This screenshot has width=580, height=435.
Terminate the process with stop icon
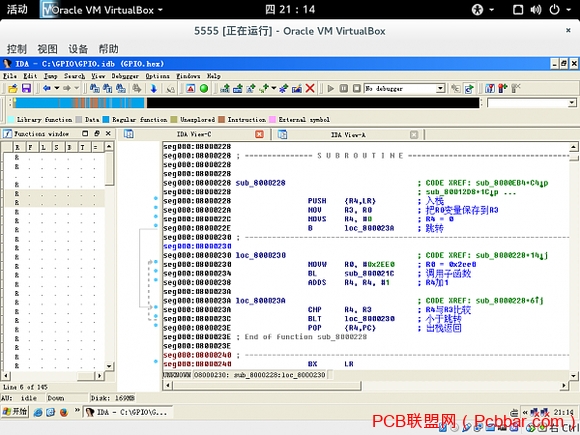tap(357, 88)
